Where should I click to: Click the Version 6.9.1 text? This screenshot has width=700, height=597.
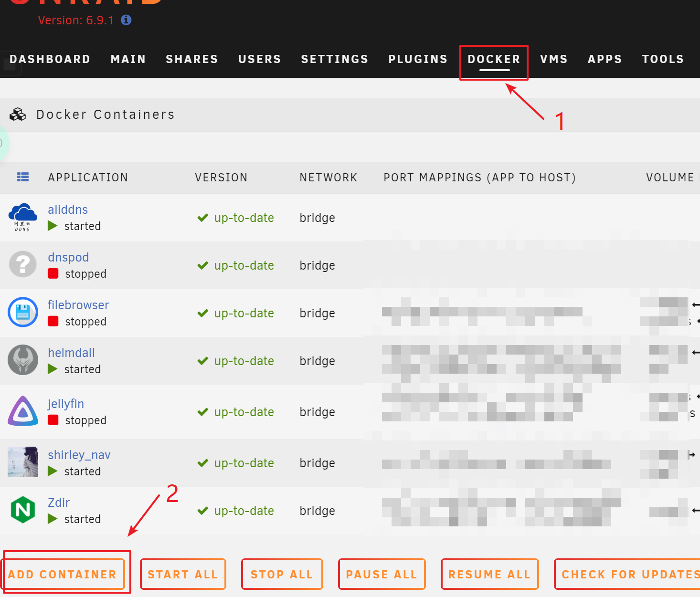tap(76, 21)
